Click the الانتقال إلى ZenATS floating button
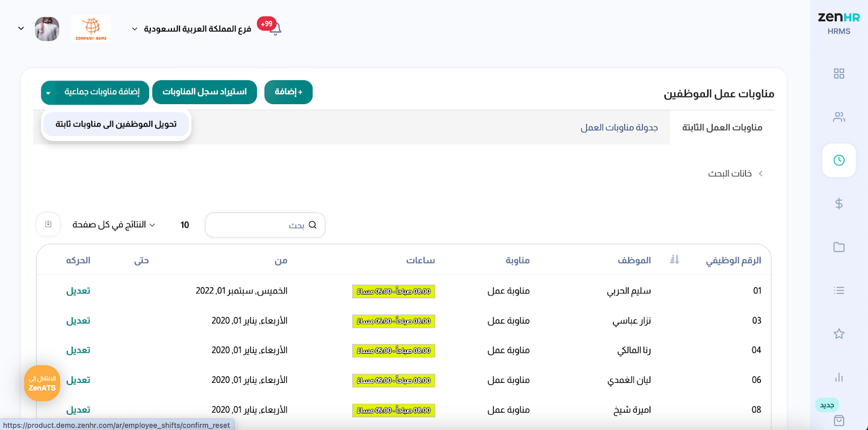The height and width of the screenshot is (430, 868). (x=42, y=383)
